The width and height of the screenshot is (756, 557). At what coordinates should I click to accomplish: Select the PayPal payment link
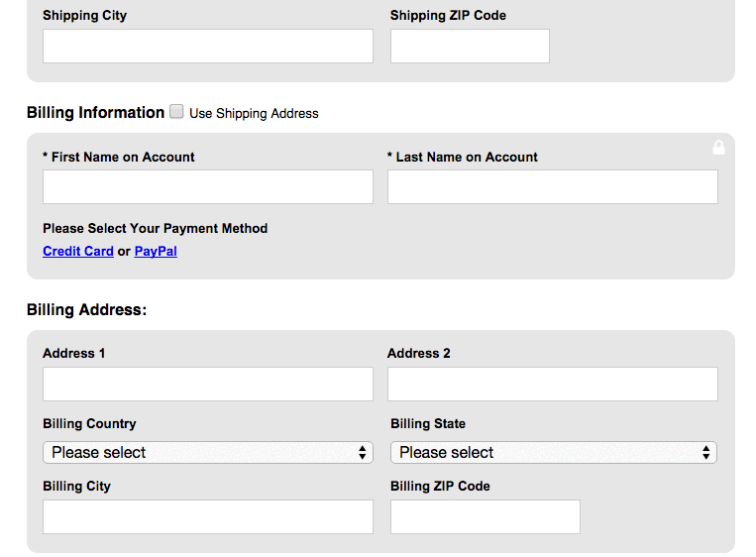coord(156,252)
